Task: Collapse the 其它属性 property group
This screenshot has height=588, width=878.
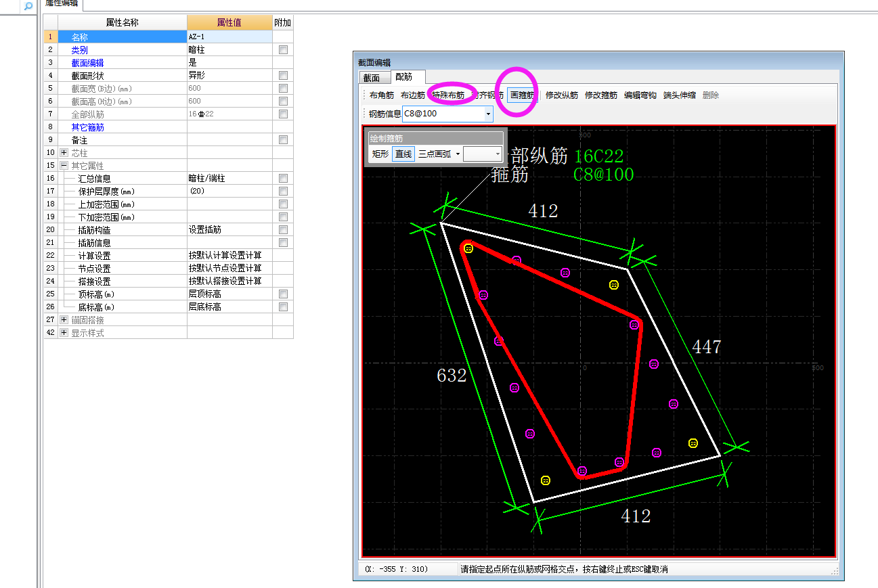Action: click(x=64, y=166)
